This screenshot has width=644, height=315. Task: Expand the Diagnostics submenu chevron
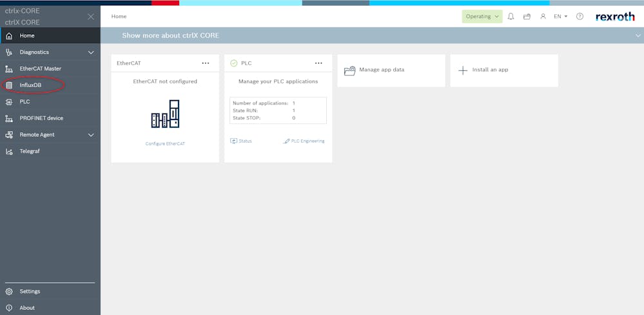(x=91, y=53)
